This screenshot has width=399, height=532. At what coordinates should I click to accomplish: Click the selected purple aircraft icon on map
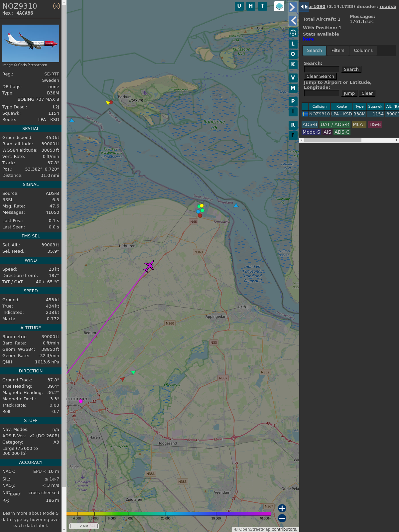tap(149, 266)
